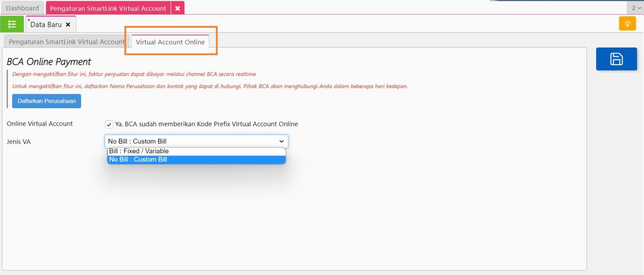Expand the '2' dropdown at top right
The image size is (644, 275).
tap(636, 8)
